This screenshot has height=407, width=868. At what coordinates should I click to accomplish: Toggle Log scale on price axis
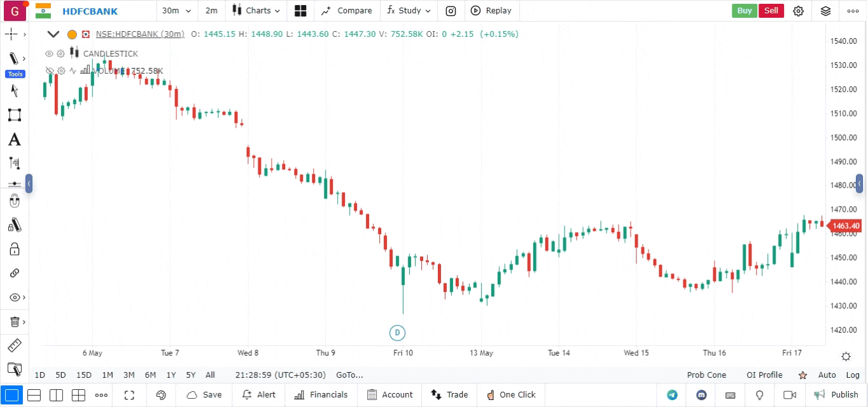(853, 375)
